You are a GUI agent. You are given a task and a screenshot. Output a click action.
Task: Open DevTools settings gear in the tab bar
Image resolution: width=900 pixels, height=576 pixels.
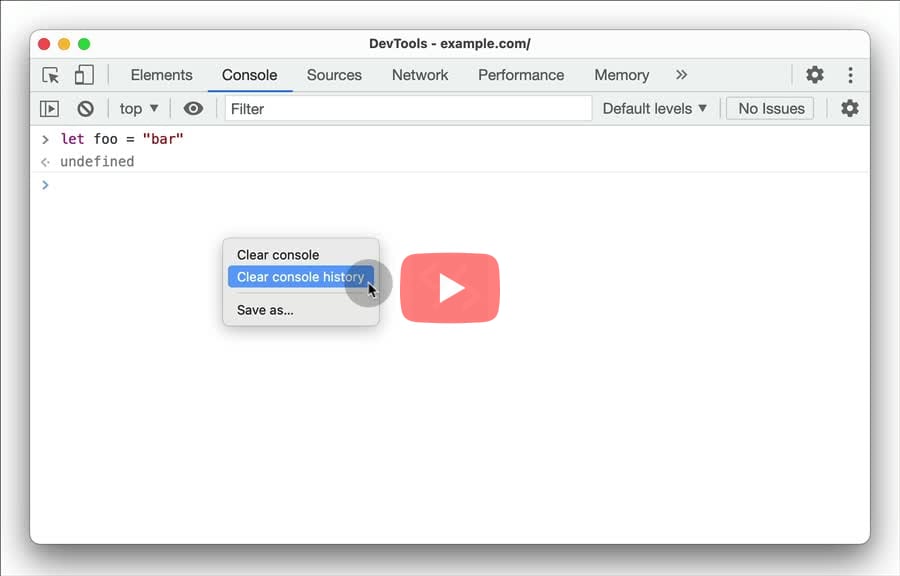point(814,75)
